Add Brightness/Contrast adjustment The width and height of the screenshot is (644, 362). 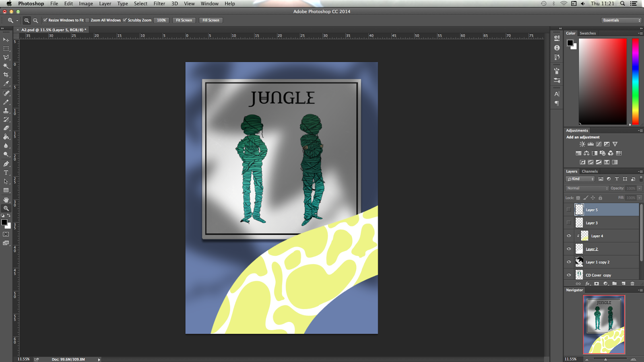point(582,144)
